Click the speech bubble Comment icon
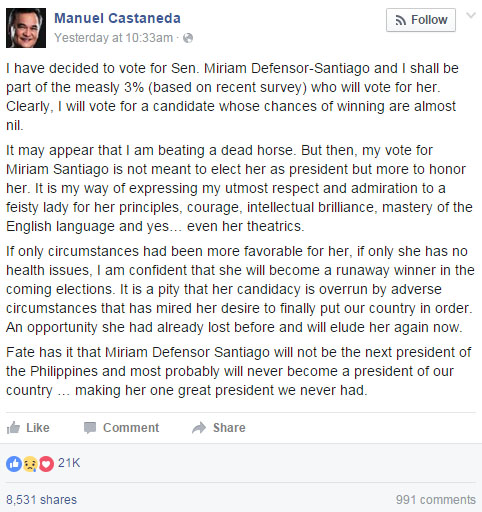The image size is (482, 512). point(90,428)
